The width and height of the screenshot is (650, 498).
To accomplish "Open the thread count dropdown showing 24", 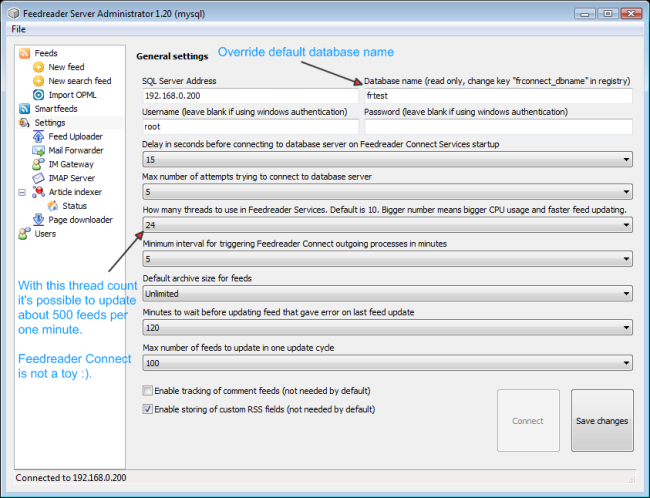I will (x=387, y=226).
